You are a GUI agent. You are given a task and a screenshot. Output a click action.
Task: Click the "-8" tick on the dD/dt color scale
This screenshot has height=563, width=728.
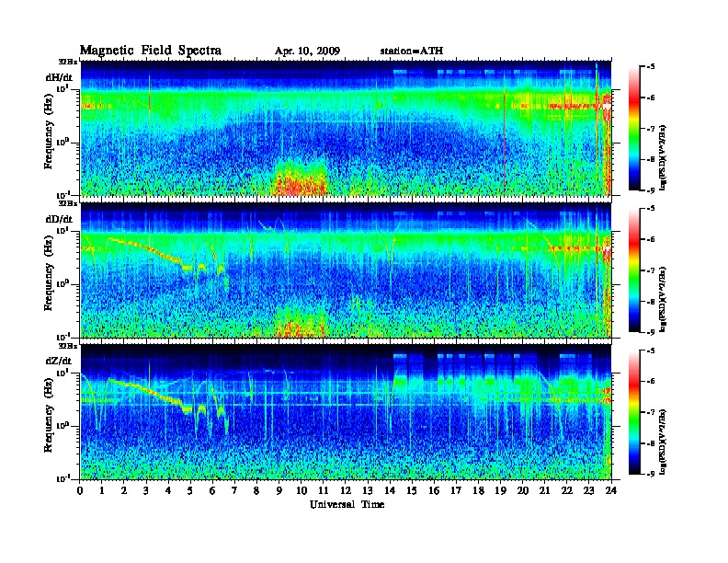[651, 301]
